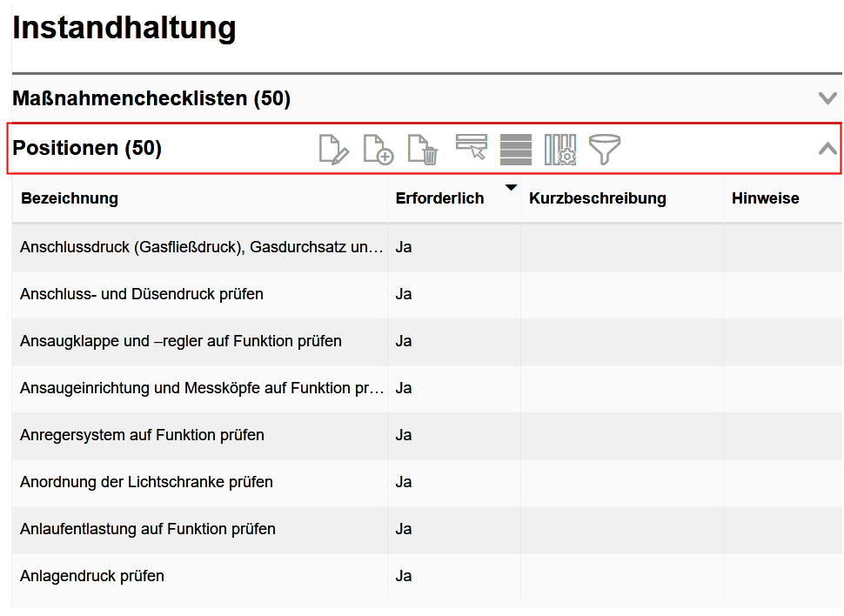Select the Anschluss- und Düsendruck prüfen row
Screen dimensions: 844x616
coord(142,294)
